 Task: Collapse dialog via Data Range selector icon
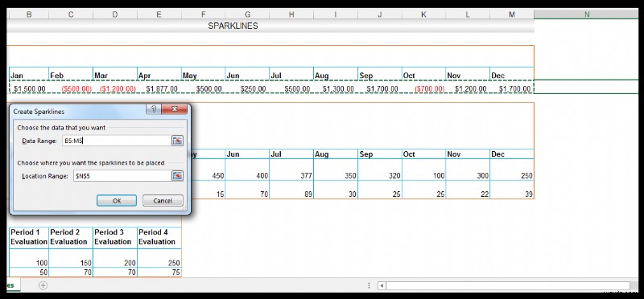177,141
